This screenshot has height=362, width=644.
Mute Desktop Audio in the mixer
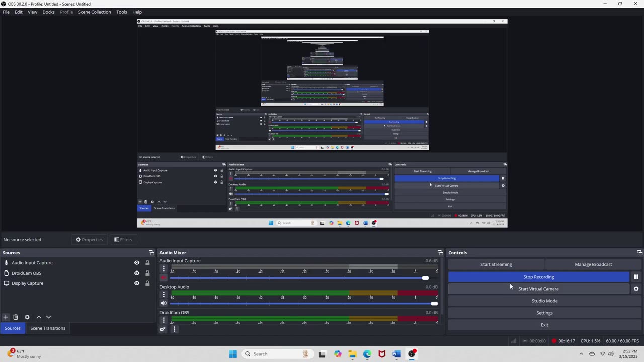pos(164,303)
